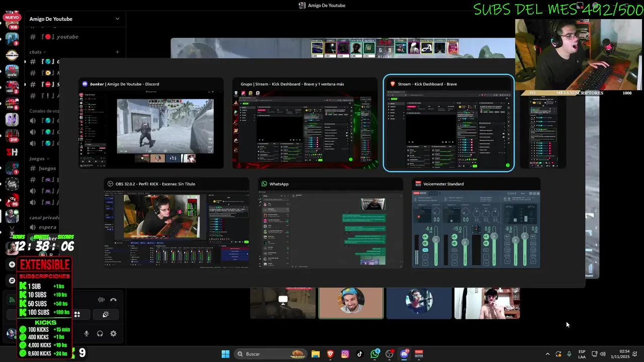This screenshot has width=644, height=362.
Task: Open the Windows notifications bell
Action: (635, 354)
